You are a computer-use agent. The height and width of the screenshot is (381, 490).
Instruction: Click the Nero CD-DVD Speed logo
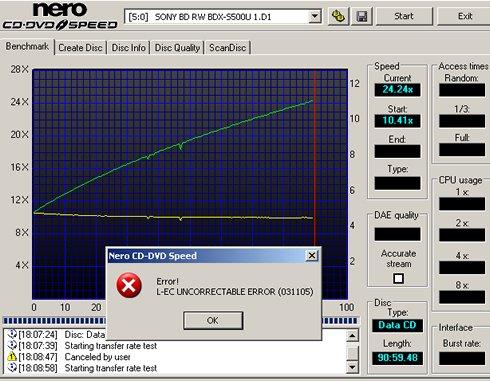[x=60, y=16]
